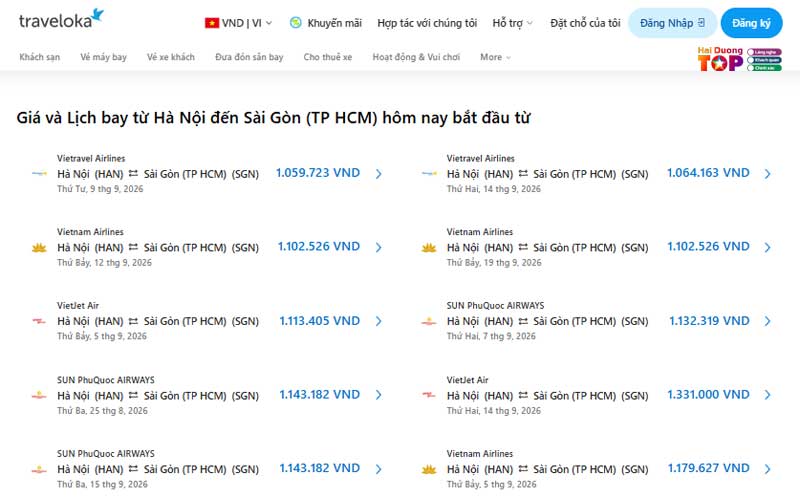
Task: Click SUN PhuQuoc AIRWAYS logo for 7 thg 9
Action: pyautogui.click(x=429, y=321)
